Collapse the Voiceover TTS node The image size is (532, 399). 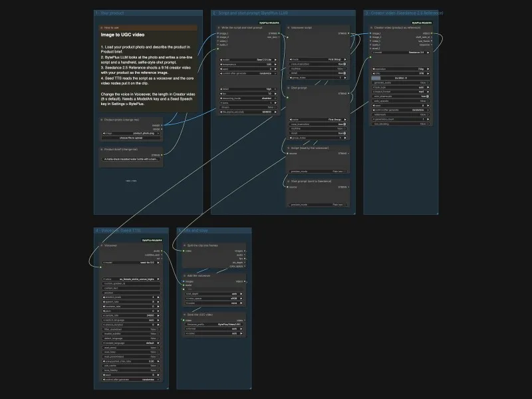pos(102,245)
